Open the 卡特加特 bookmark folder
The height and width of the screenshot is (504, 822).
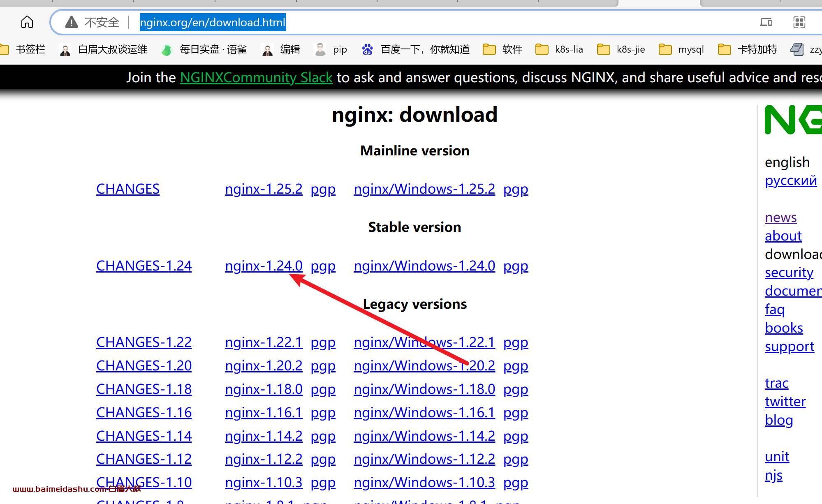coord(748,49)
